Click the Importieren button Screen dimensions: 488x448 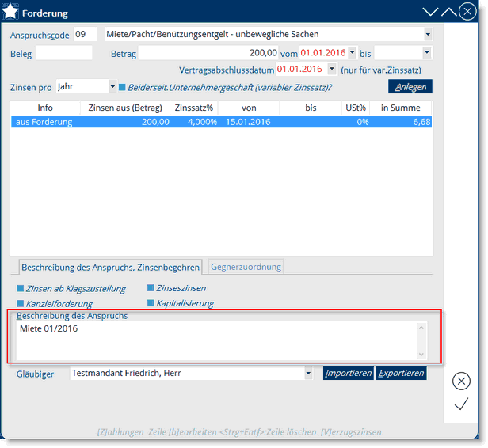(x=349, y=373)
